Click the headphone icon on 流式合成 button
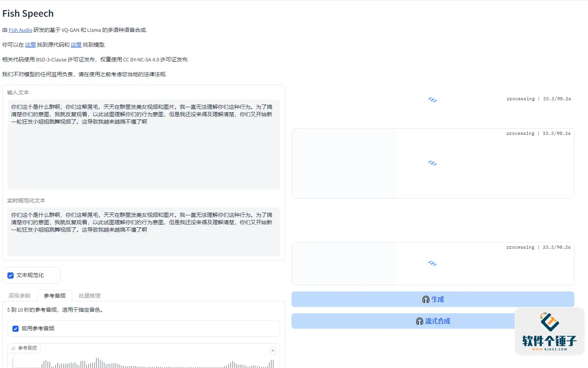The image size is (588, 368). [420, 321]
